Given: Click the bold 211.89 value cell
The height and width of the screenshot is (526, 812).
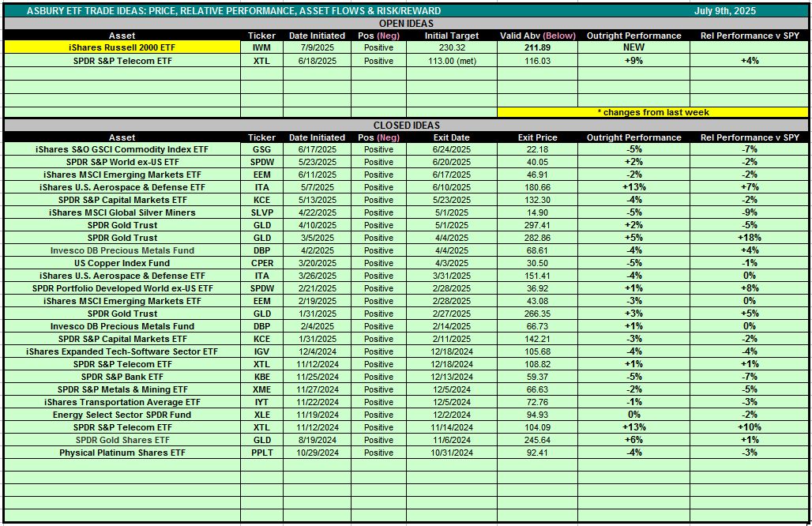Looking at the screenshot, I should (537, 47).
